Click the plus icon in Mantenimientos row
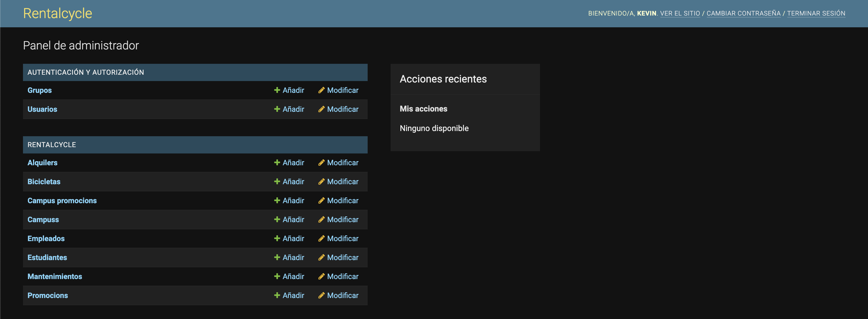This screenshot has height=319, width=868. click(277, 276)
